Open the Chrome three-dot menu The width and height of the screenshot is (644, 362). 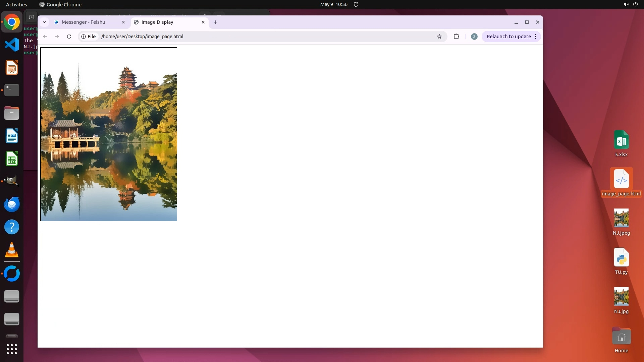click(535, 37)
